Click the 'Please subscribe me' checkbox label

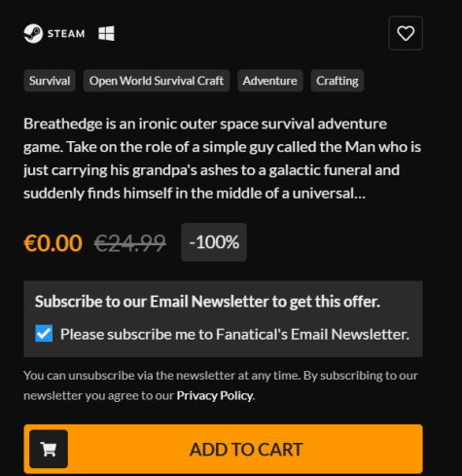pos(234,334)
